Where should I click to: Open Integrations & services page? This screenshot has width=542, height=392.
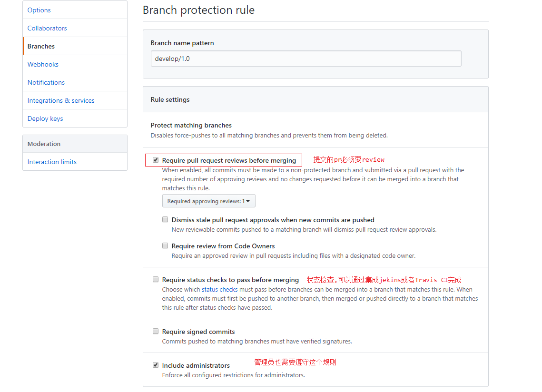[61, 100]
